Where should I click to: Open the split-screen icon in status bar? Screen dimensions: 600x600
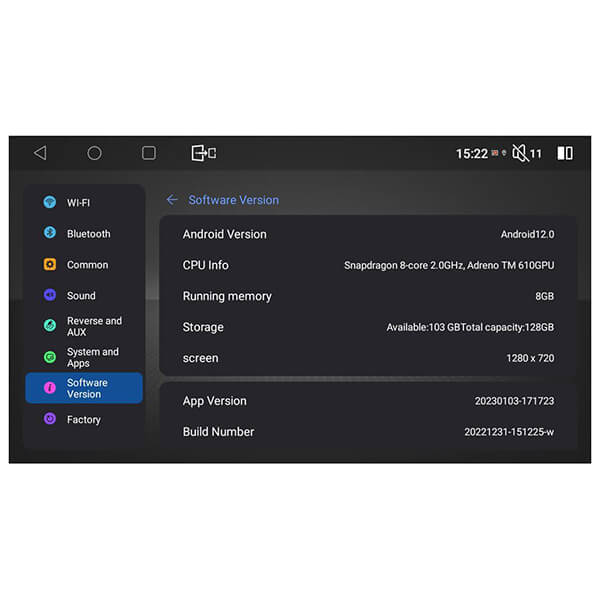click(x=565, y=153)
